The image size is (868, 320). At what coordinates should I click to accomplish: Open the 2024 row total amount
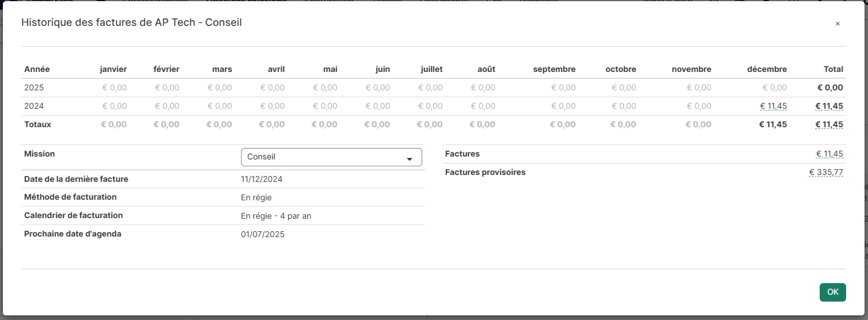coord(829,106)
